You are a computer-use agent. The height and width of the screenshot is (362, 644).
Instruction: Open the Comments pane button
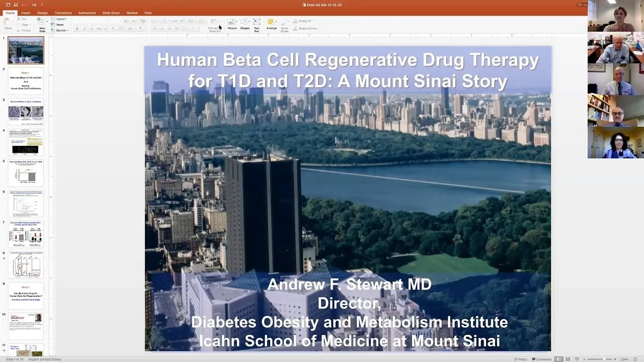(541, 359)
